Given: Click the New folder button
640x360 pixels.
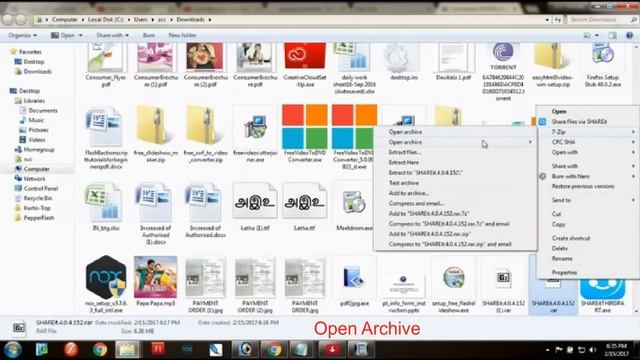Looking at the screenshot, I should click(182, 36).
